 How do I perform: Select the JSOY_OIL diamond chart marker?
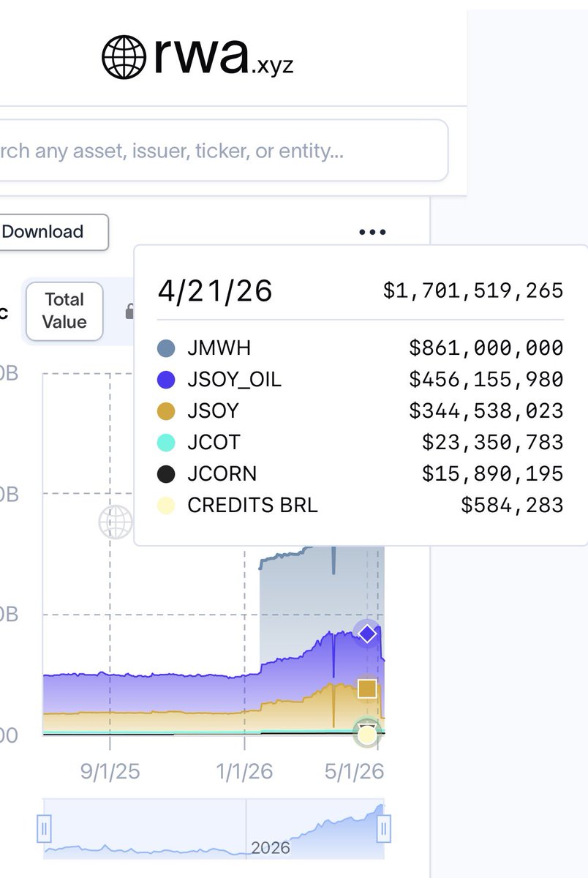click(367, 634)
